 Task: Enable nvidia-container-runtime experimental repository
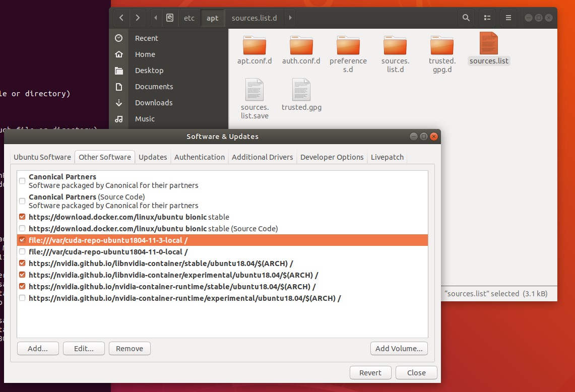22,298
